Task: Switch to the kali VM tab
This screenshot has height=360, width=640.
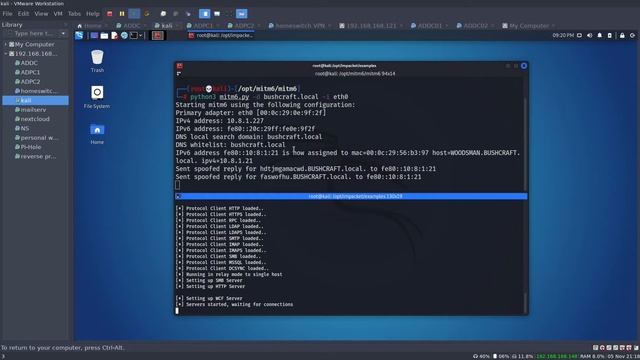Action: 167,26
